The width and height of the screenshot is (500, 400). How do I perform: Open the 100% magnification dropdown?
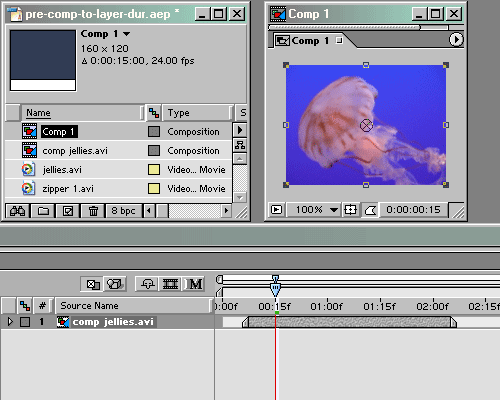(x=314, y=210)
